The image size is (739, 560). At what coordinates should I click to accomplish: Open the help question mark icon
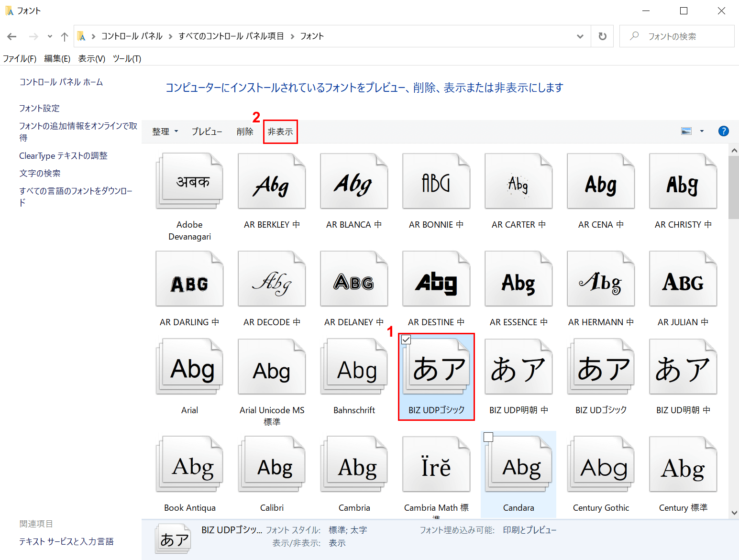[x=723, y=131]
